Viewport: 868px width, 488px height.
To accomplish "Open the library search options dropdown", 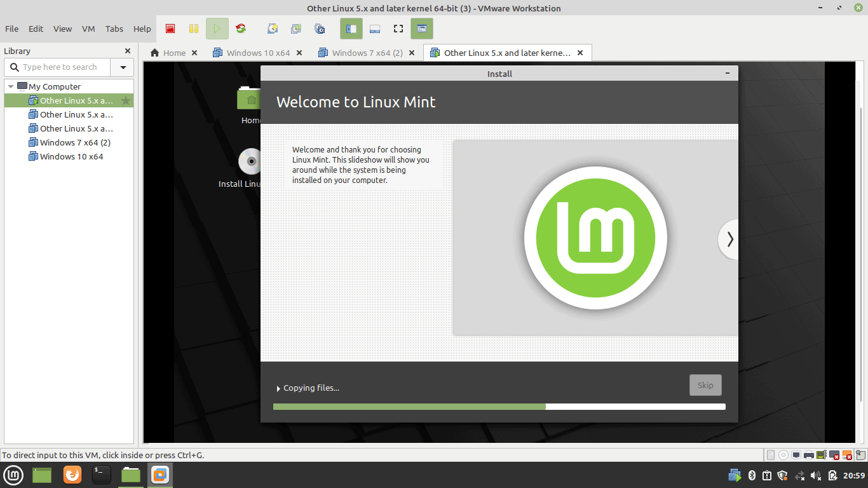I will click(x=123, y=67).
